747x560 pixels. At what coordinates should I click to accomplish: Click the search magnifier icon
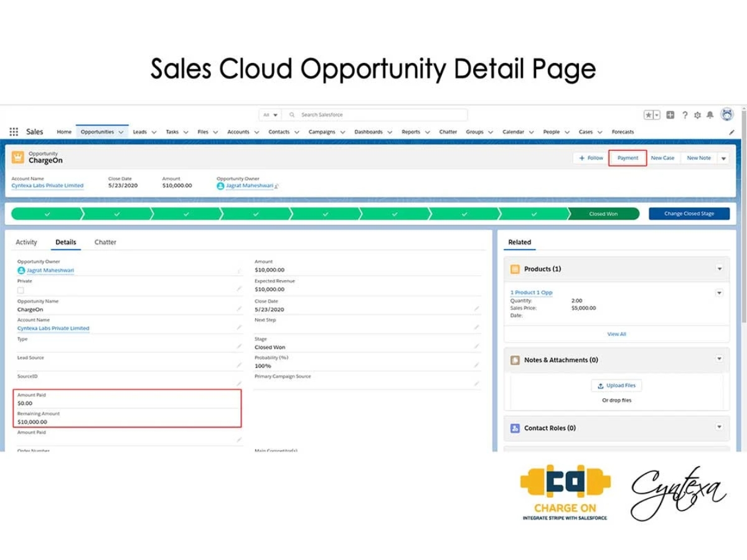coord(292,115)
